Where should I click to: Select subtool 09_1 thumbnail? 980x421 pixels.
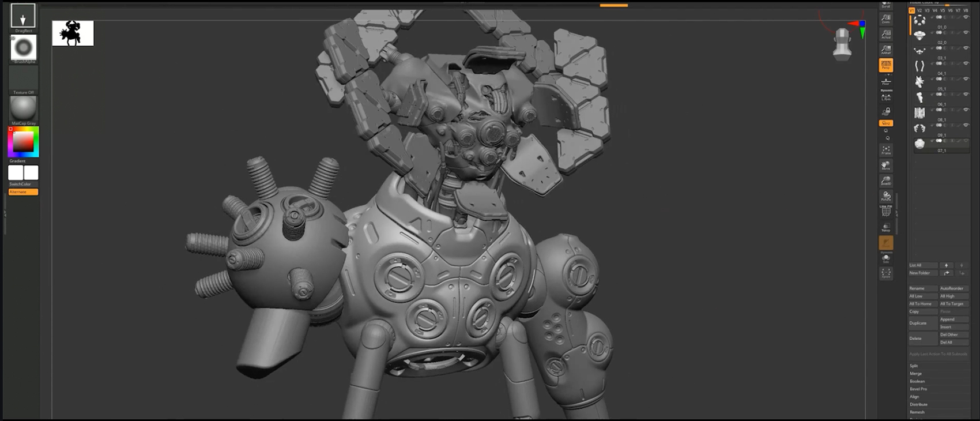point(919,128)
